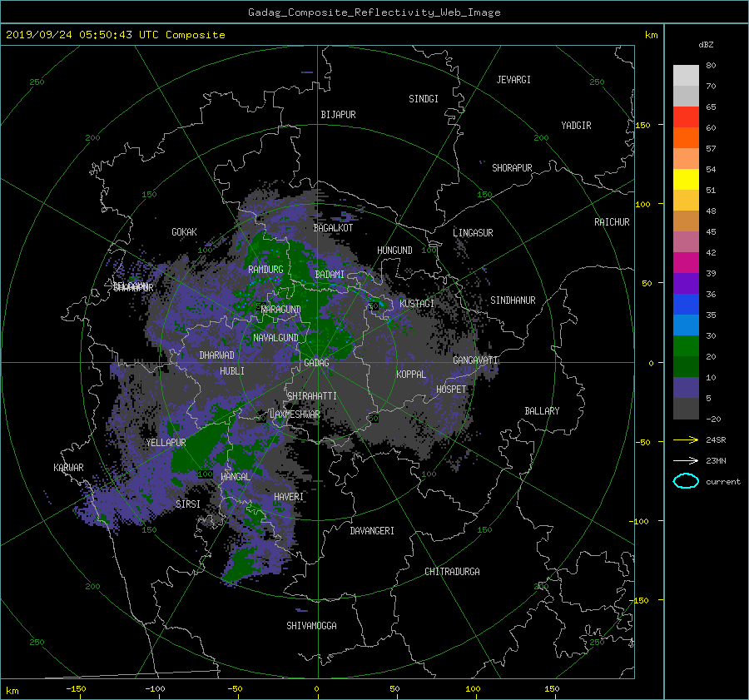Image resolution: width=749 pixels, height=700 pixels.
Task: Click the KOPPAL city label
Action: [x=411, y=375]
